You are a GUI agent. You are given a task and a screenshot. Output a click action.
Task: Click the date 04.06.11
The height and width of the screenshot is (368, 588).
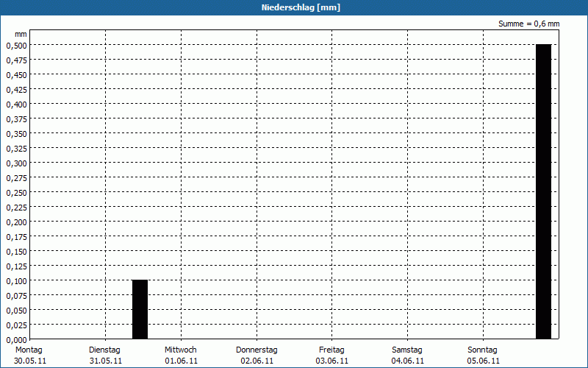coord(408,361)
